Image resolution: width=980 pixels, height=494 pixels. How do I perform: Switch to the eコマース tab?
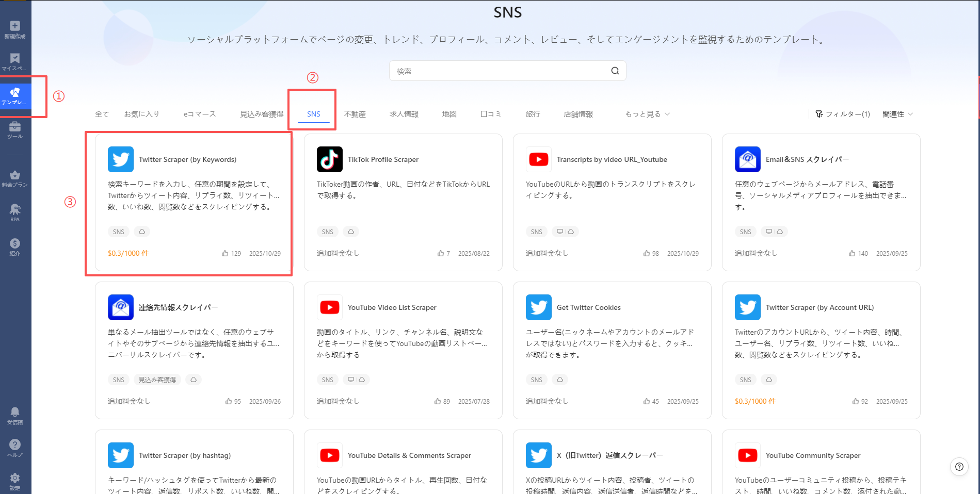(x=200, y=114)
